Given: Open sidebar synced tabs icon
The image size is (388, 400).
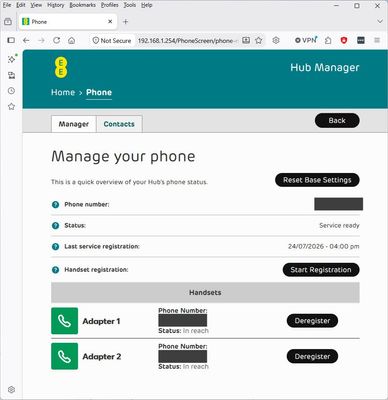Looking at the screenshot, I should 11,75.
